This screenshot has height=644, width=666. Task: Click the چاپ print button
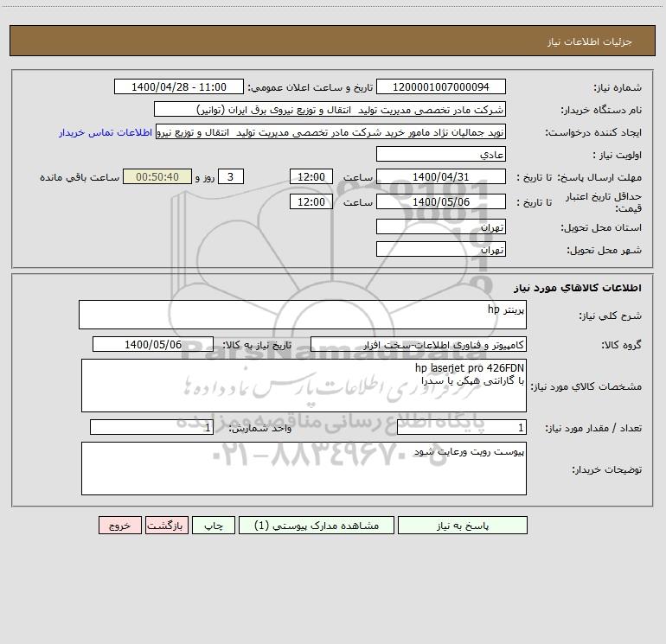[214, 525]
